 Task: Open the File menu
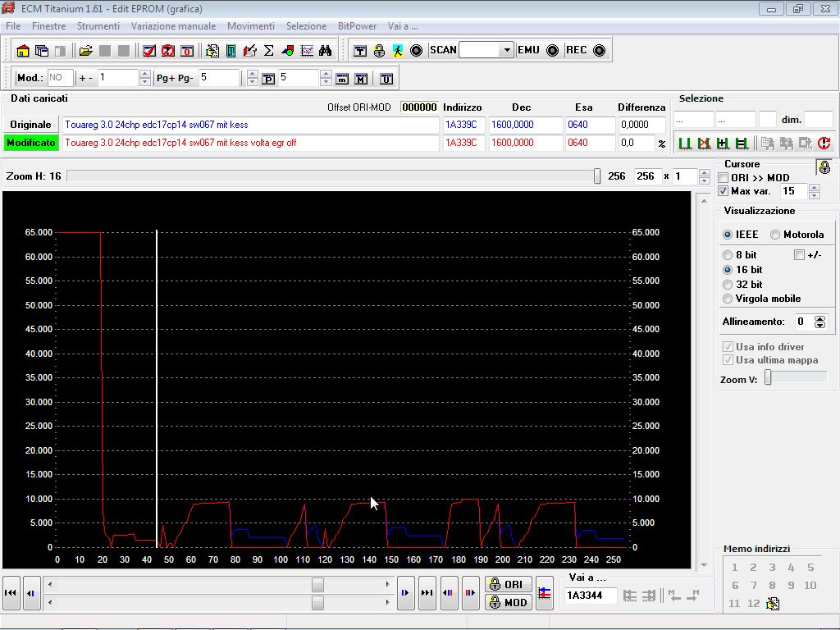pyautogui.click(x=13, y=26)
